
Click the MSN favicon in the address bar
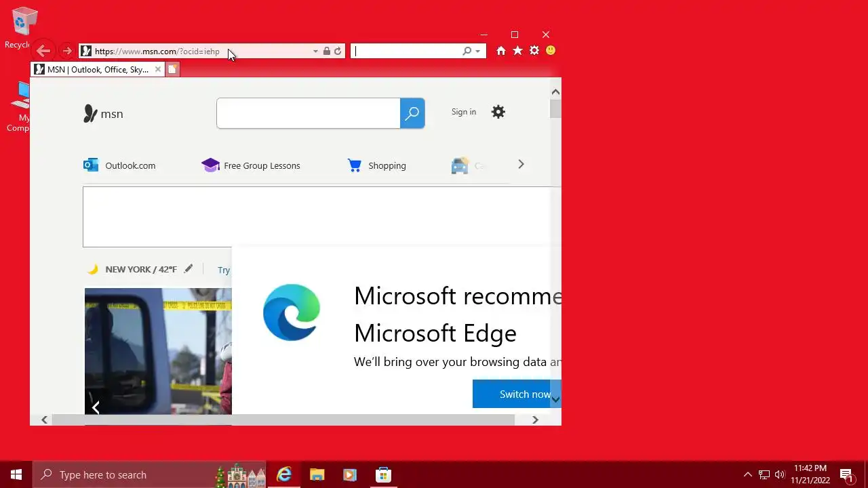click(86, 51)
